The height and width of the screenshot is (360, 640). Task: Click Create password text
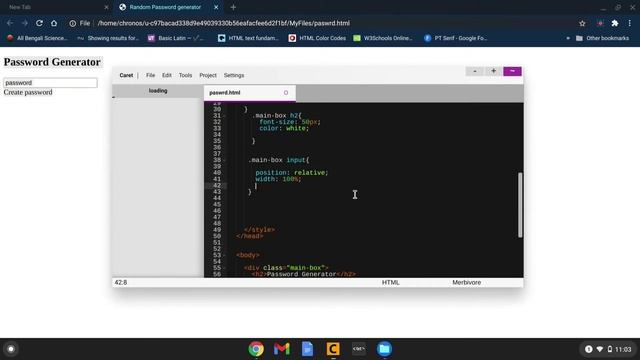(28, 92)
